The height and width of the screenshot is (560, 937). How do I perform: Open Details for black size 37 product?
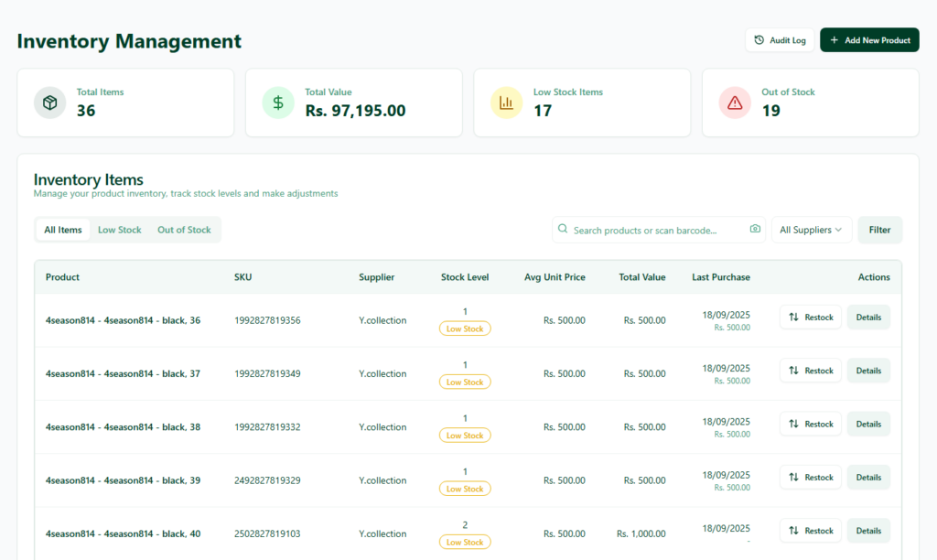868,371
